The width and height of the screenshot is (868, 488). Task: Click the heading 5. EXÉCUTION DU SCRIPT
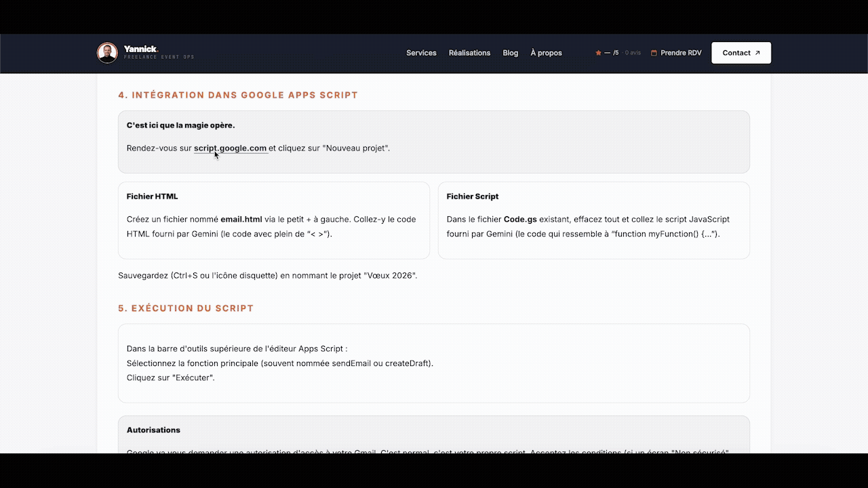[186, 308]
